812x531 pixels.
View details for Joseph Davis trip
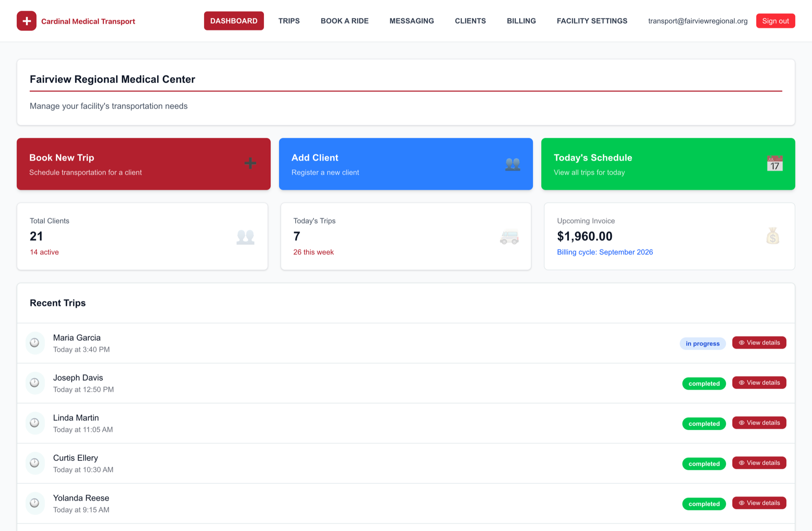[759, 383]
